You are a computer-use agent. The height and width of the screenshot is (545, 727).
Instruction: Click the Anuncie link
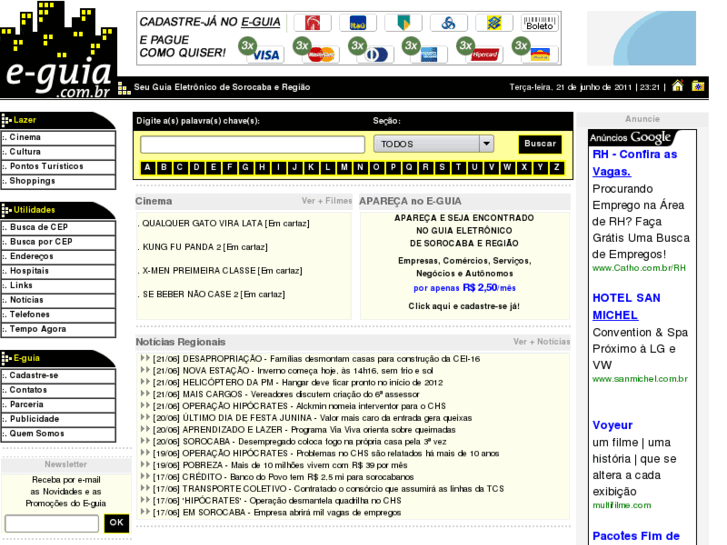coord(642,119)
